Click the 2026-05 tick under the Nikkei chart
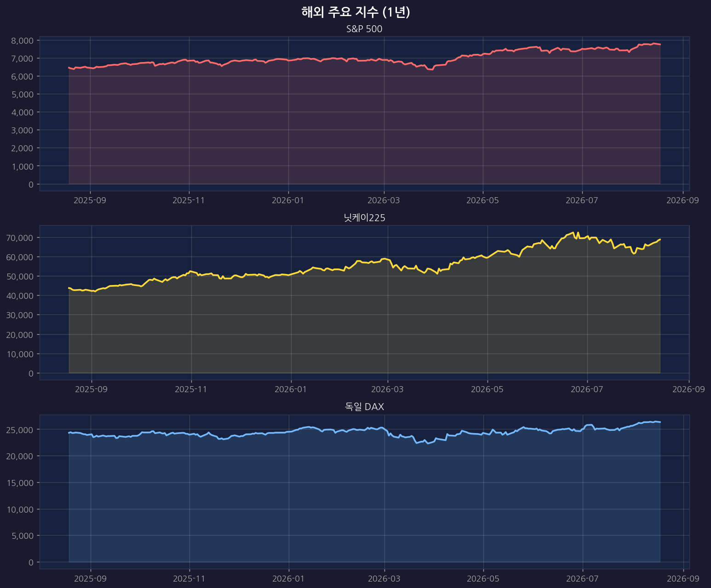The height and width of the screenshot is (588, 711). [x=487, y=389]
